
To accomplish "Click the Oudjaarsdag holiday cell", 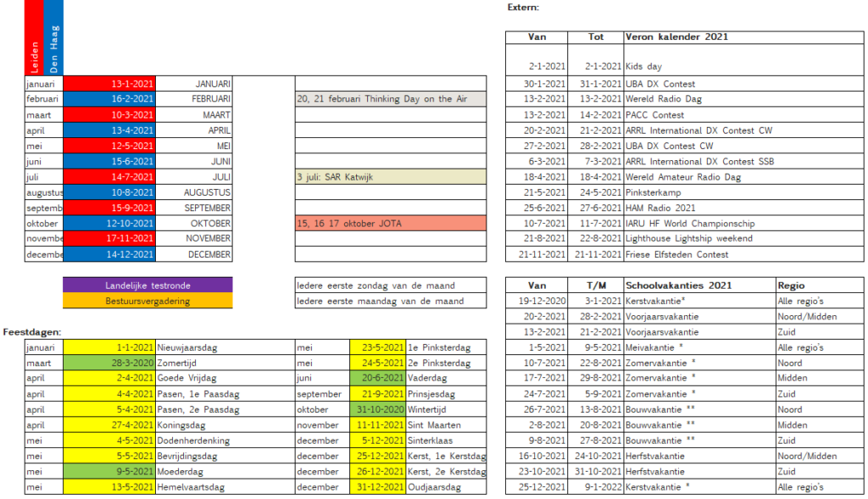I will pyautogui.click(x=446, y=487).
